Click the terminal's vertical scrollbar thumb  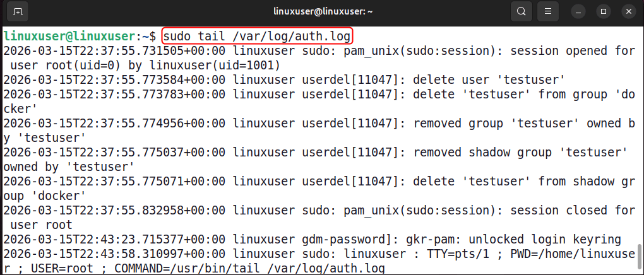639,257
